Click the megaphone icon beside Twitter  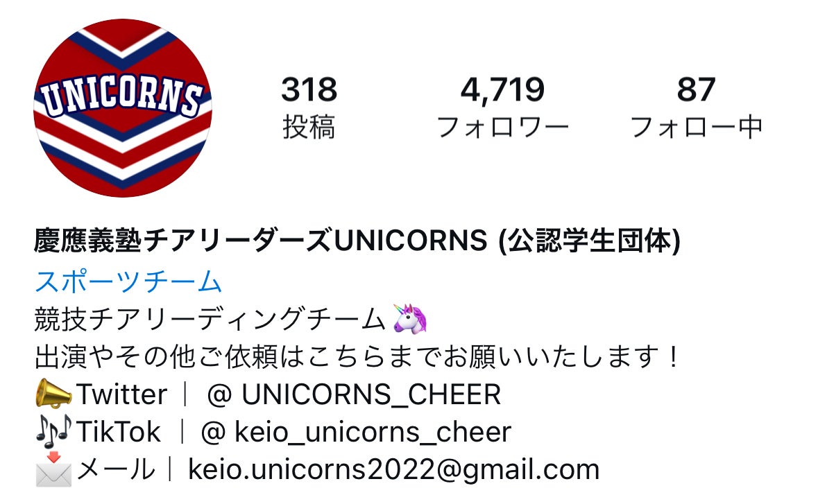coord(53,394)
